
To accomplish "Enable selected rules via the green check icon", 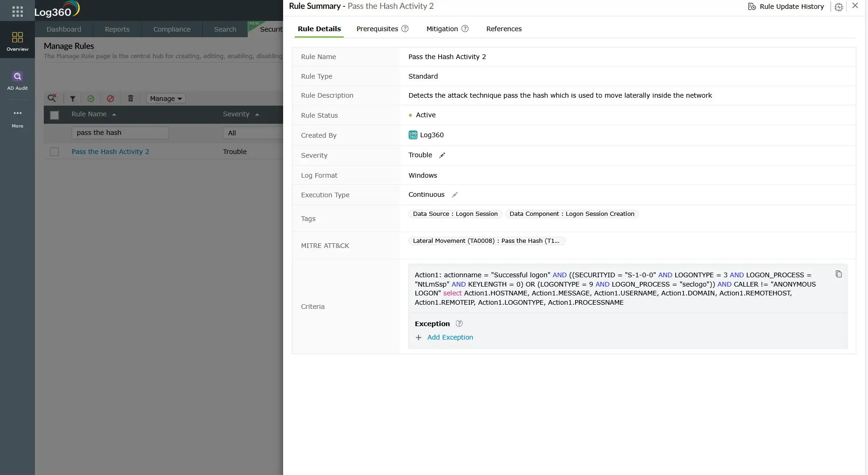I will pos(91,98).
